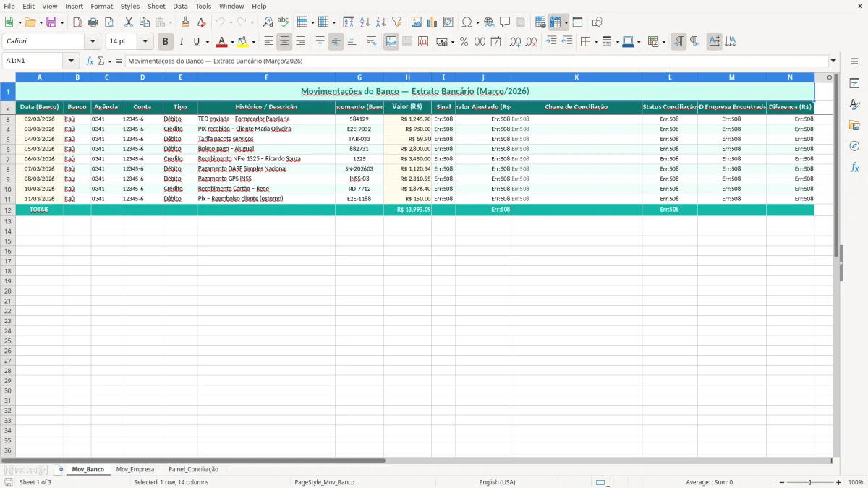The image size is (868, 488).
Task: Click the Print icon
Action: [93, 22]
